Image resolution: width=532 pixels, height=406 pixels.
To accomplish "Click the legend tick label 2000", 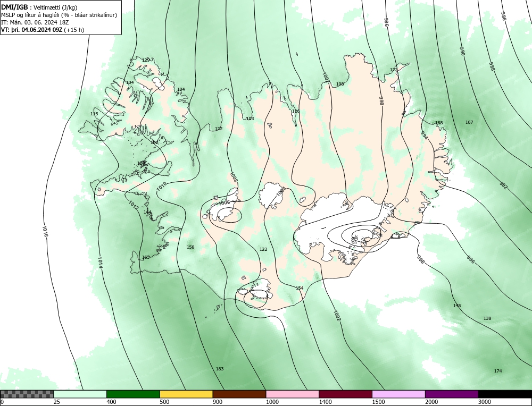I will click(431, 402).
